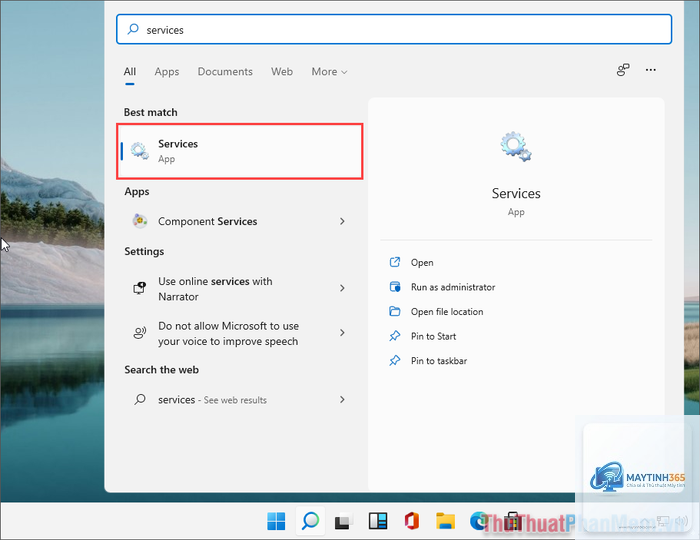The width and height of the screenshot is (700, 540).
Task: Click the Search icon on the taskbar
Action: pyautogui.click(x=310, y=521)
